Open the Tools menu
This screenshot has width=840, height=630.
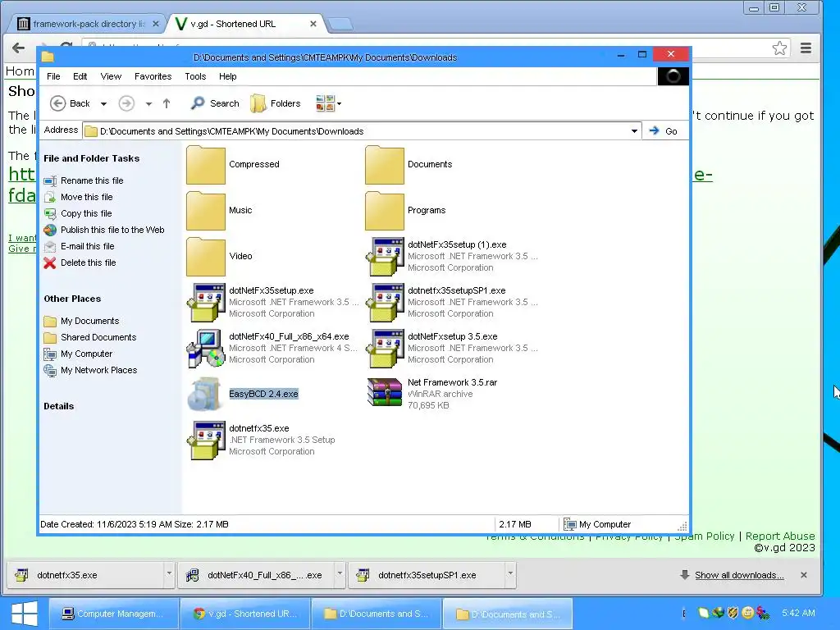(x=195, y=76)
